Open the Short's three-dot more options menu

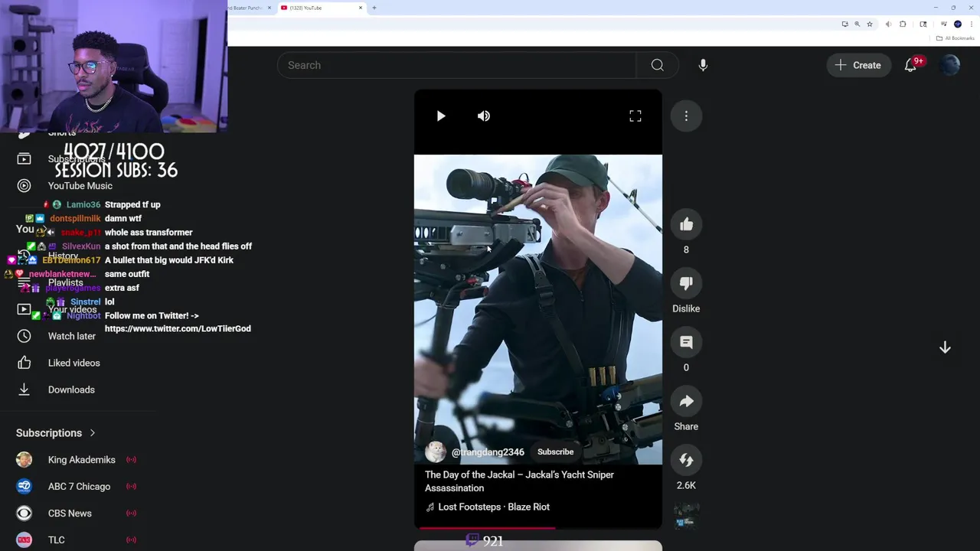point(686,116)
